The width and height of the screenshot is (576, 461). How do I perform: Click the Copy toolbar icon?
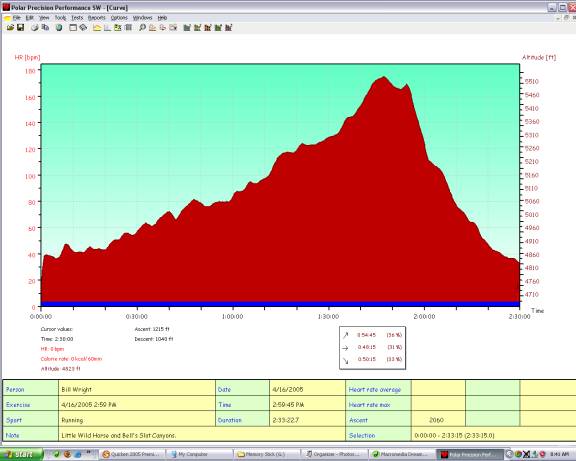click(45, 28)
